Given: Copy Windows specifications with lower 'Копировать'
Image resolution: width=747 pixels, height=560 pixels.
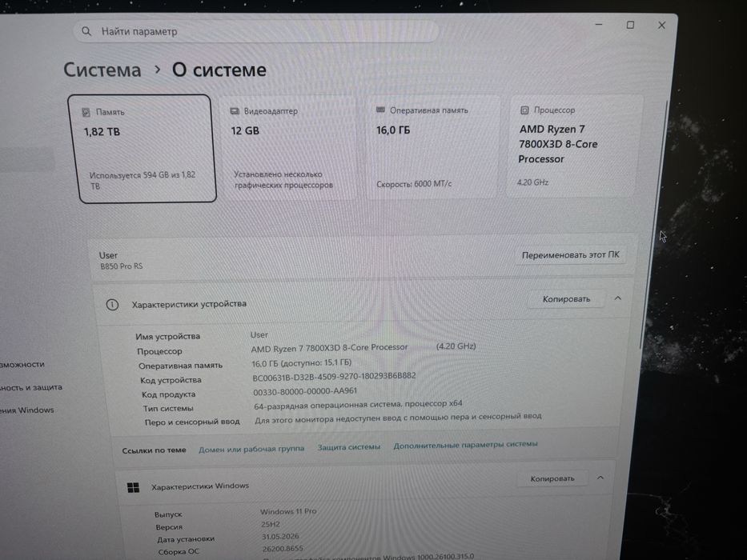Looking at the screenshot, I should tap(552, 478).
